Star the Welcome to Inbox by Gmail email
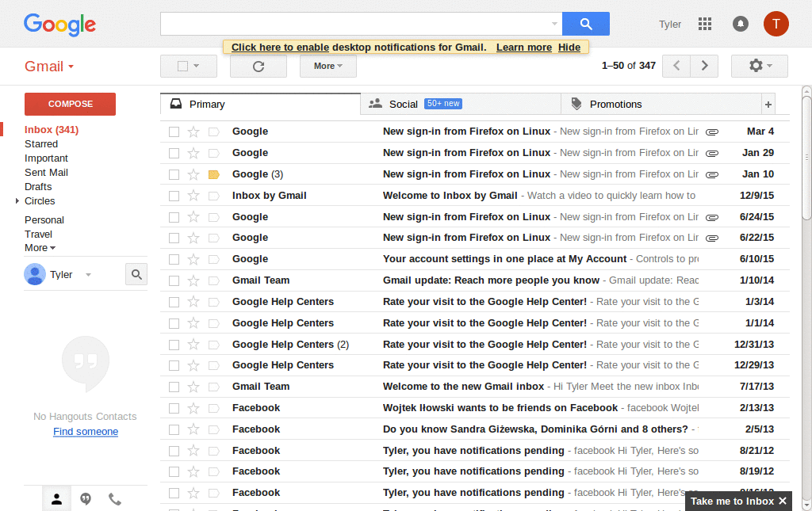 coord(193,195)
